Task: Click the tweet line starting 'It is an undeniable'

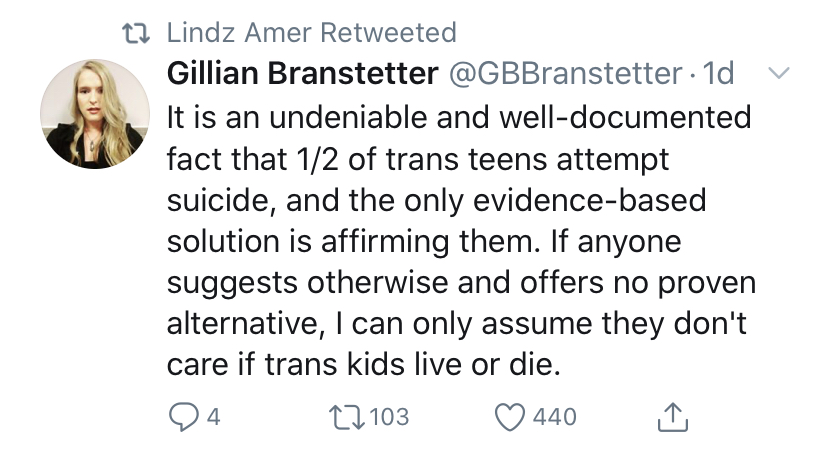Action: (x=459, y=117)
